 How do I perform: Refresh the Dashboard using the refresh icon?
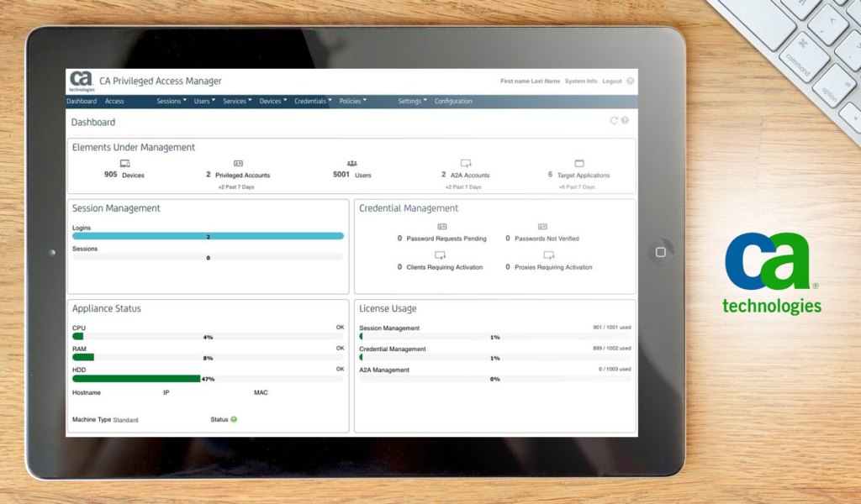pos(613,118)
